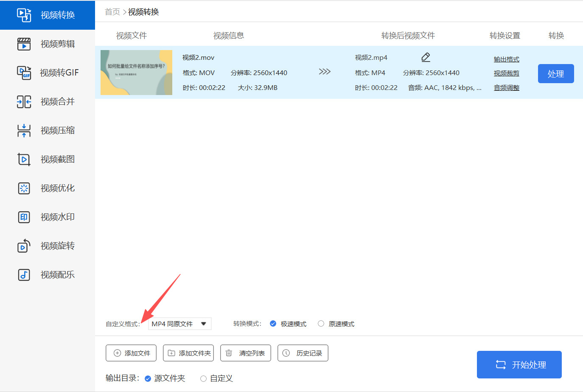The height and width of the screenshot is (392, 583).
Task: Open the MP4 同原文件 format dropdown
Action: (x=179, y=324)
